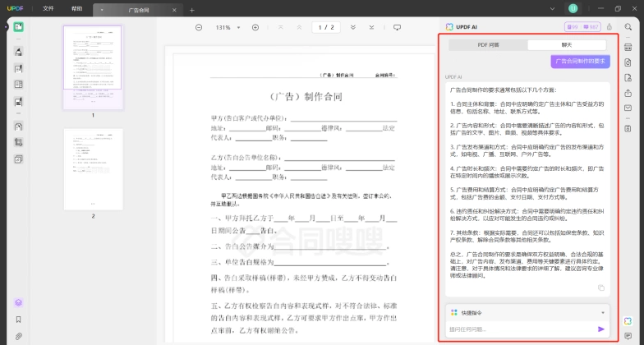Image resolution: width=644 pixels, height=345 pixels.
Task: Run OCR text recognition tool
Action: (x=628, y=48)
